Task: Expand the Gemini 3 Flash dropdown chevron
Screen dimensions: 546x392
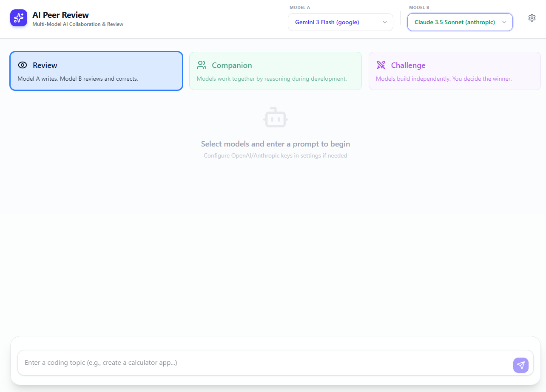Action: click(385, 22)
